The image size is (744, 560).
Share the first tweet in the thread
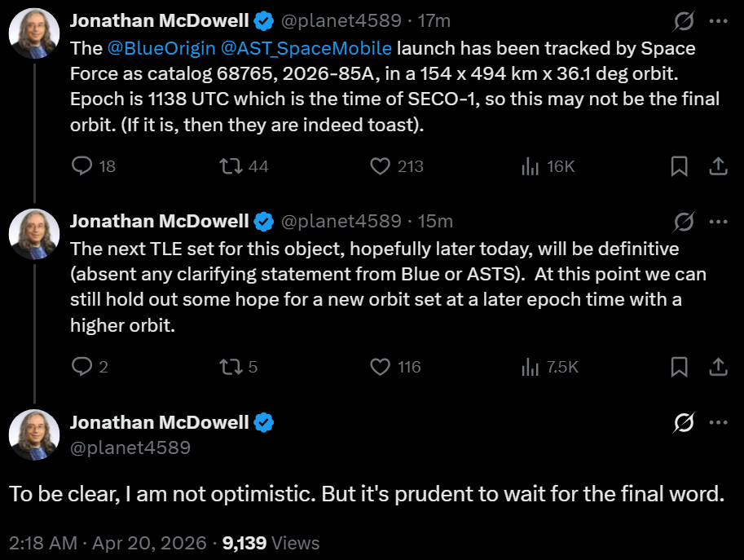click(x=718, y=166)
